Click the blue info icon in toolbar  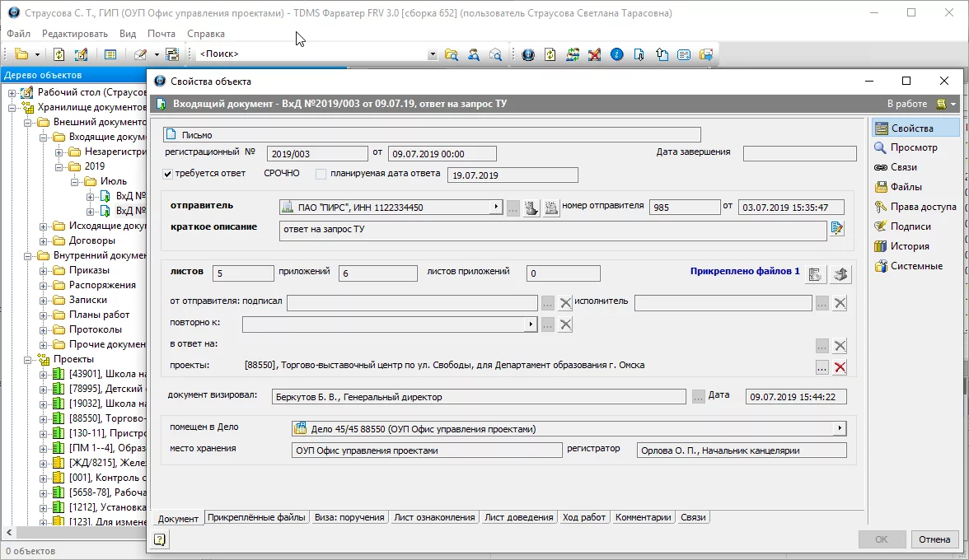(616, 54)
